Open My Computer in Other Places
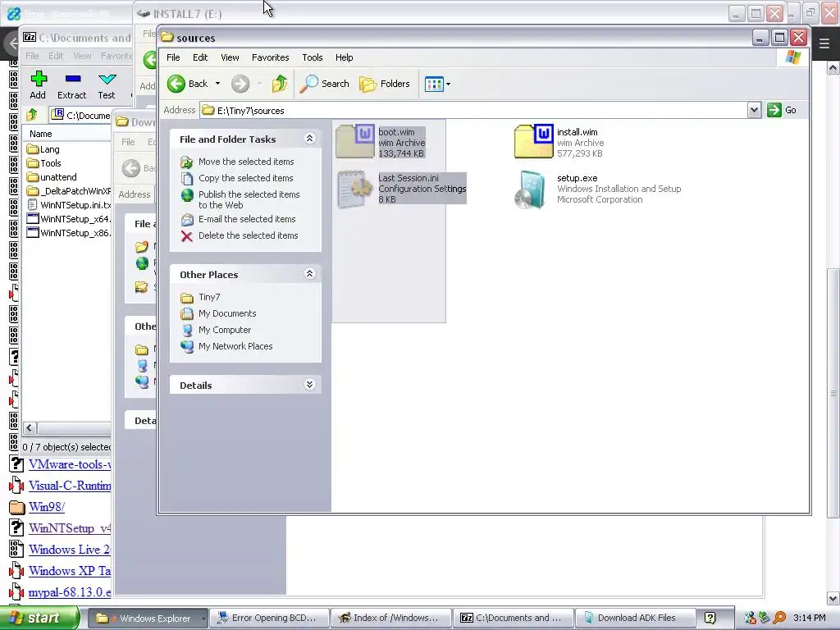This screenshot has width=840, height=630. coord(225,330)
